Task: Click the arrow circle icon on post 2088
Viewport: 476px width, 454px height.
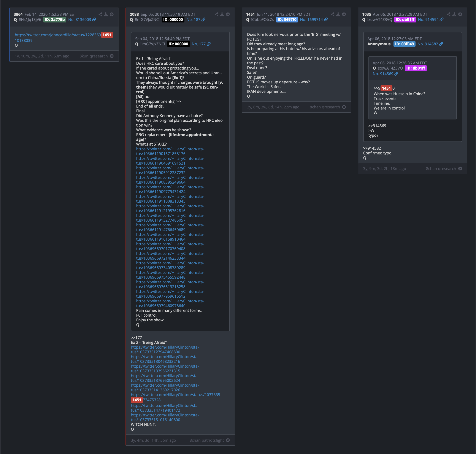Action: (x=228, y=14)
